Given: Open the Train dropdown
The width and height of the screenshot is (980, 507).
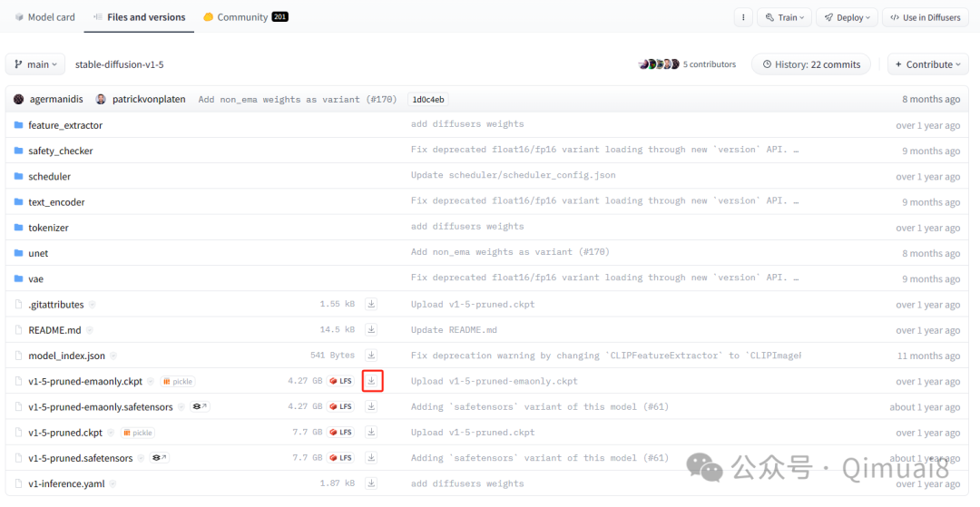Looking at the screenshot, I should [784, 17].
